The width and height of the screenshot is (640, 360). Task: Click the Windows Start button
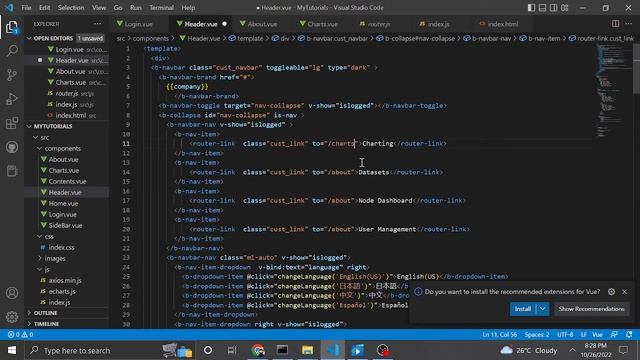(x=12, y=350)
